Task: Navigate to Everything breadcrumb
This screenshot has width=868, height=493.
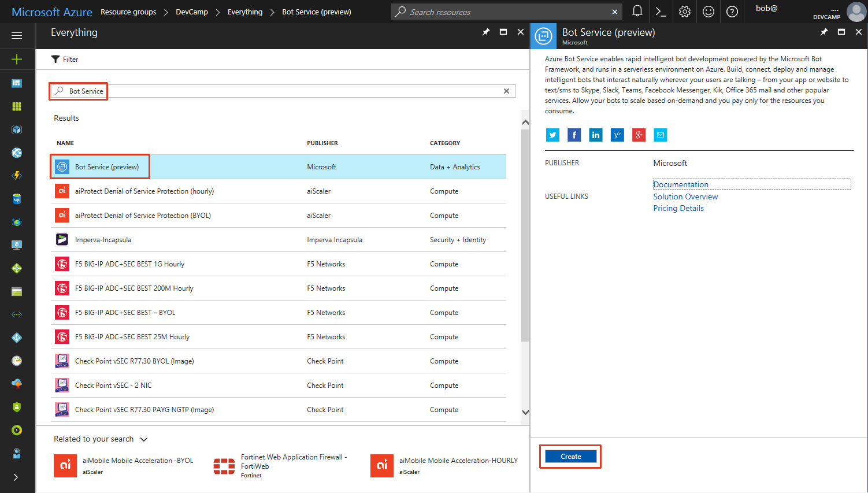Action: point(245,12)
